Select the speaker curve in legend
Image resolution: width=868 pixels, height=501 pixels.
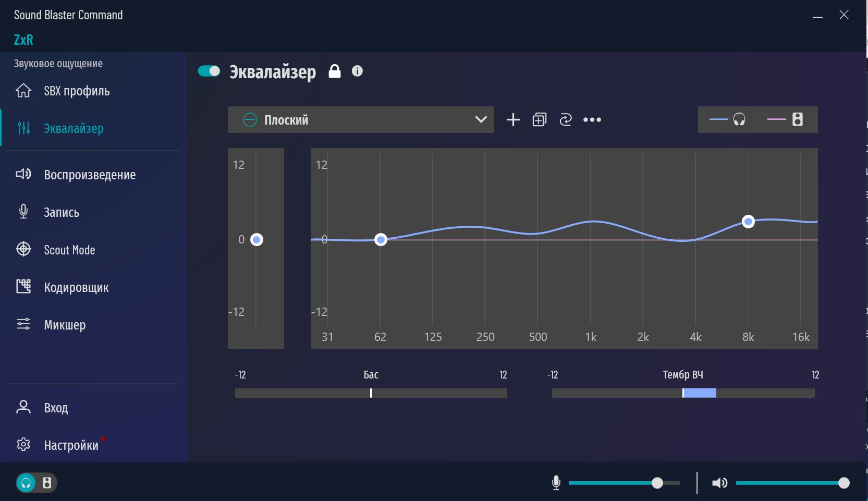pyautogui.click(x=786, y=120)
